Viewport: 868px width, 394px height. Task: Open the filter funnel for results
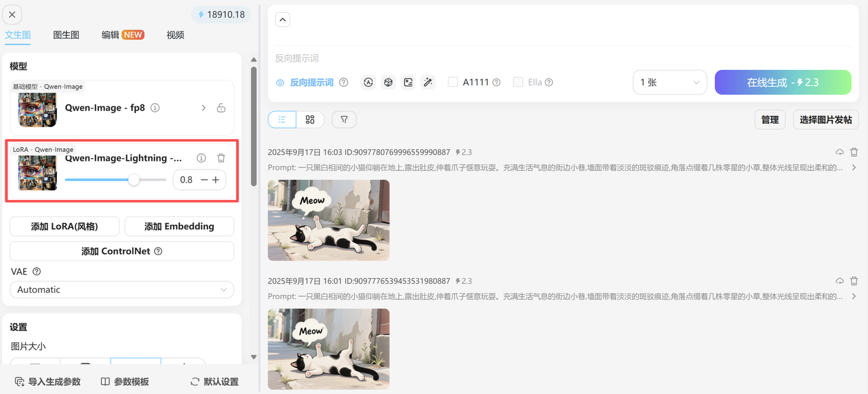344,119
